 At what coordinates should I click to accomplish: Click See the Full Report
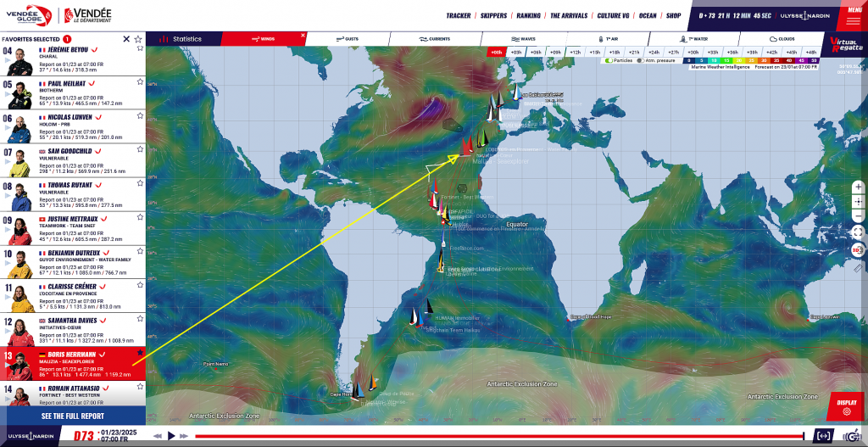coord(73,416)
